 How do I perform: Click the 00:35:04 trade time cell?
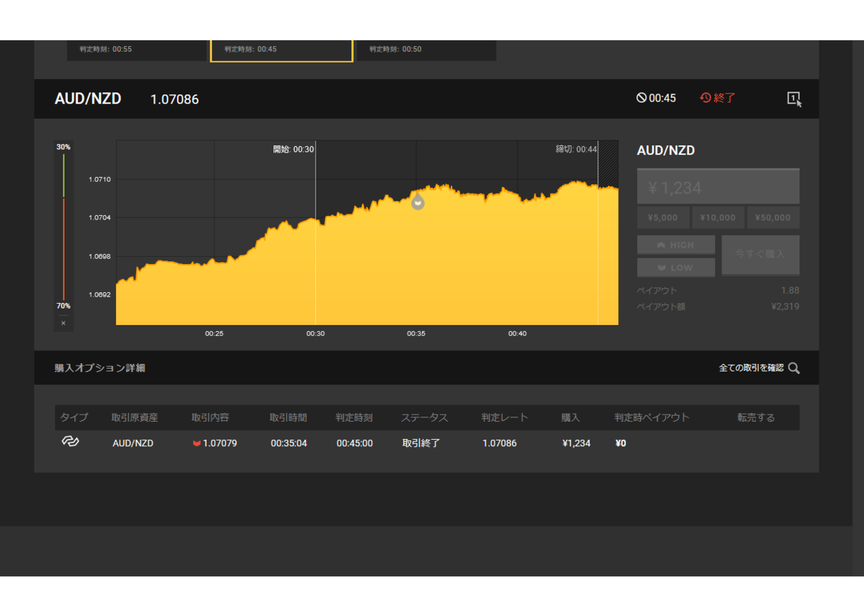(289, 443)
